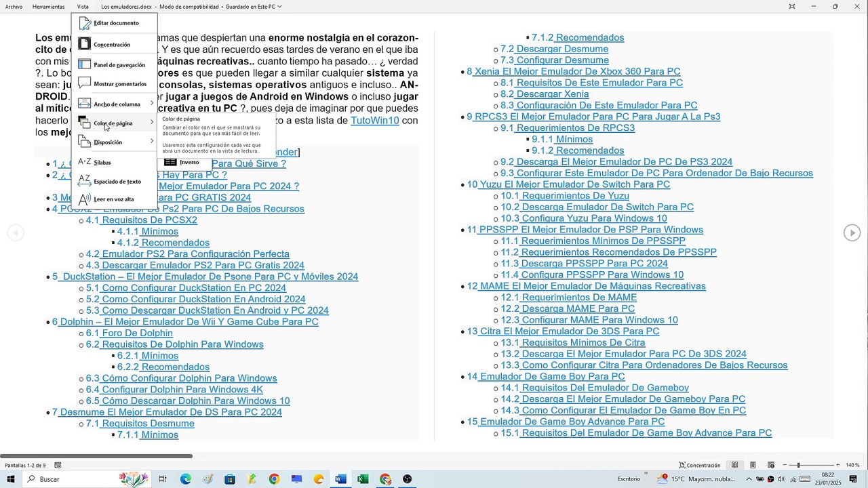868x488 pixels.
Task: Go to previous page with left arrow
Action: (x=16, y=232)
